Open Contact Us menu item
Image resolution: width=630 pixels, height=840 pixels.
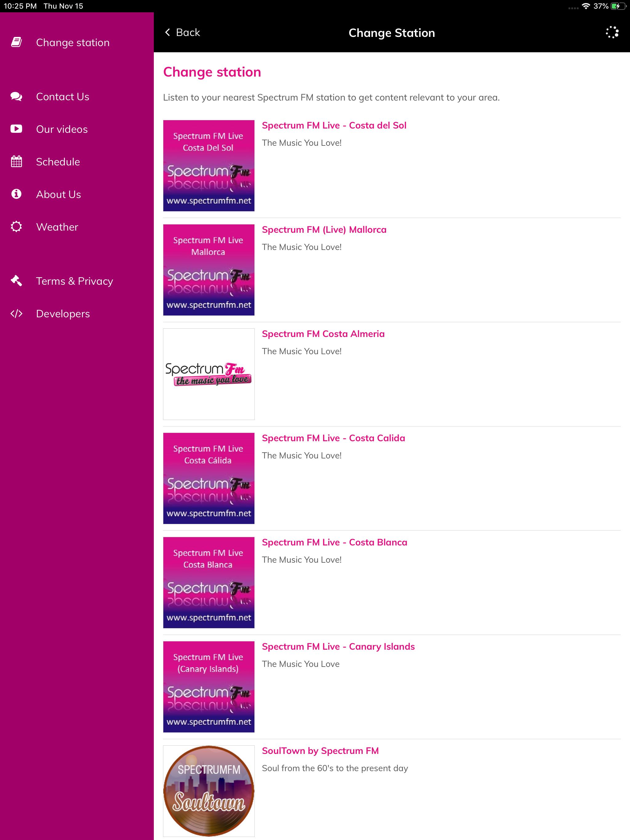(77, 97)
